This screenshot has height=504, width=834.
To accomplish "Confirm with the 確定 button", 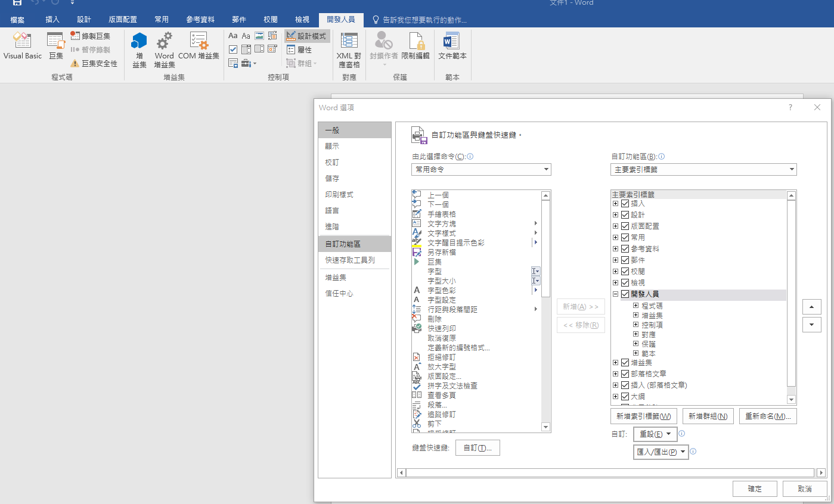I will click(x=755, y=489).
